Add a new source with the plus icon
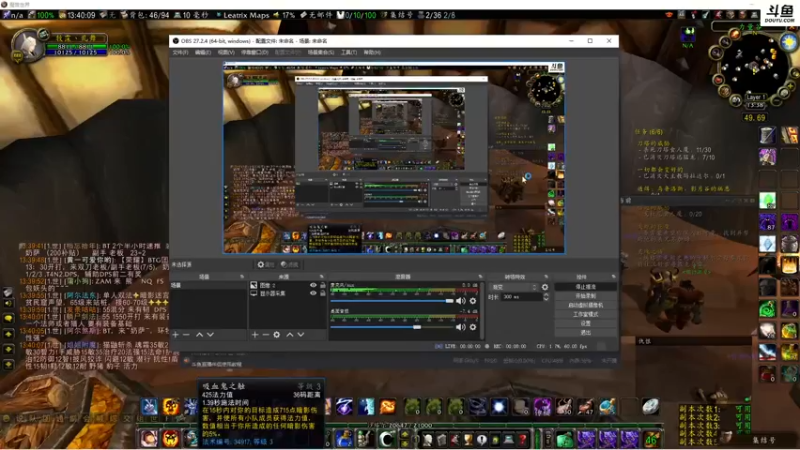Viewport: 800px width, 450px height. (x=255, y=335)
